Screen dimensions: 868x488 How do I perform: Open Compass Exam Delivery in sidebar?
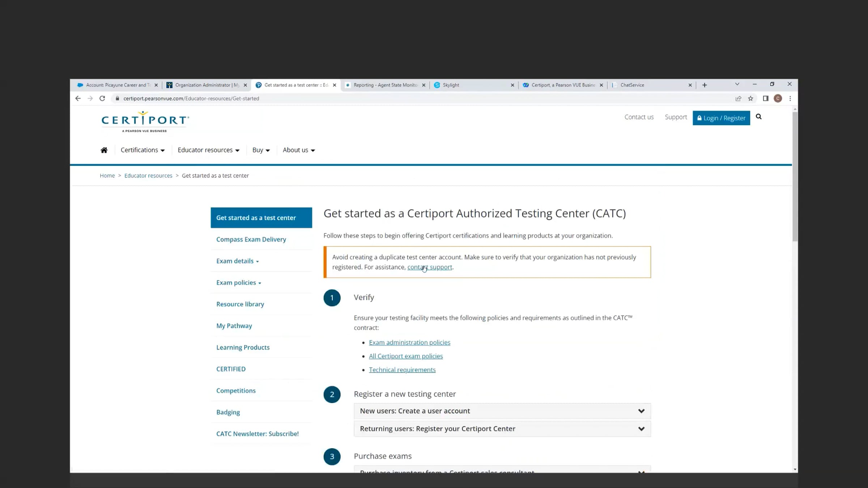point(251,239)
